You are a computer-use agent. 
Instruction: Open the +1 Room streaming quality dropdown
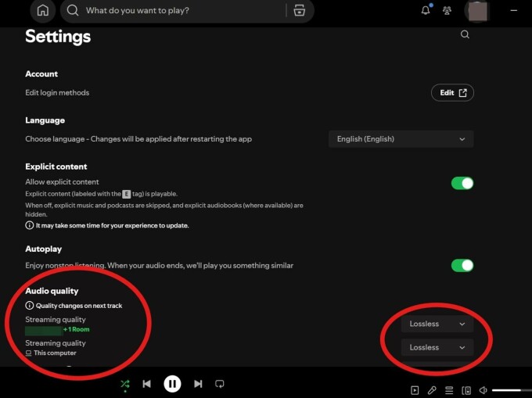click(x=437, y=324)
